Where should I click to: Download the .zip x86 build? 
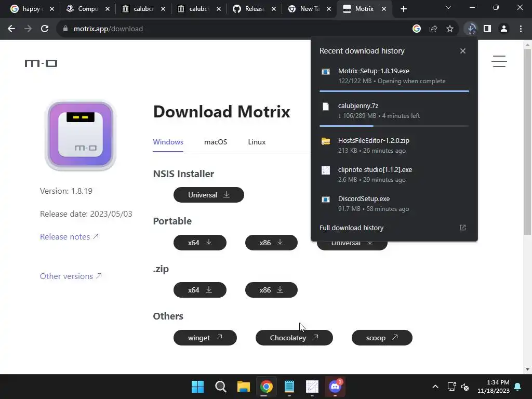coord(271,290)
